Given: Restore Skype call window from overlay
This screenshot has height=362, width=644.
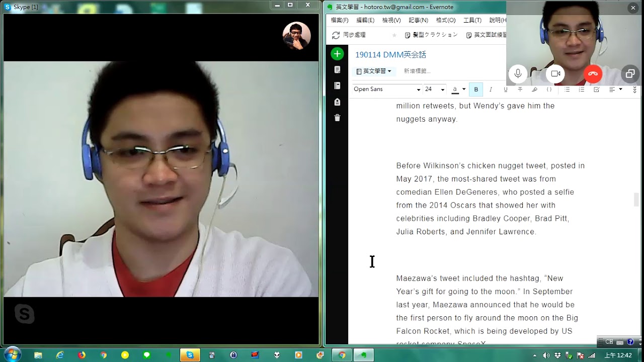Looking at the screenshot, I should click(x=630, y=74).
